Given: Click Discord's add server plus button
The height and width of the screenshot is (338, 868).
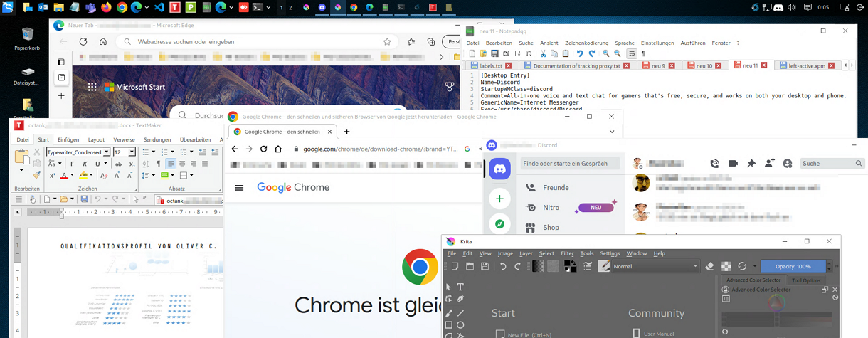Looking at the screenshot, I should [500, 199].
